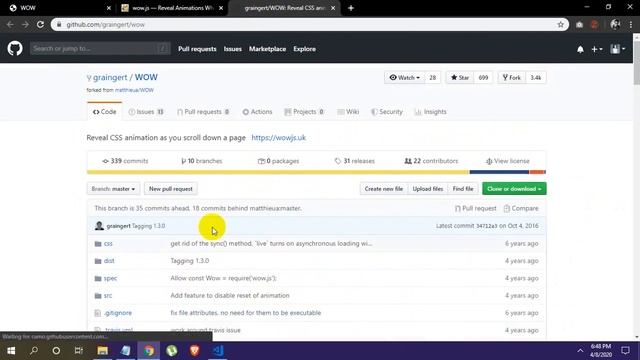
Task: Star the repository with the Star button
Action: [x=460, y=78]
